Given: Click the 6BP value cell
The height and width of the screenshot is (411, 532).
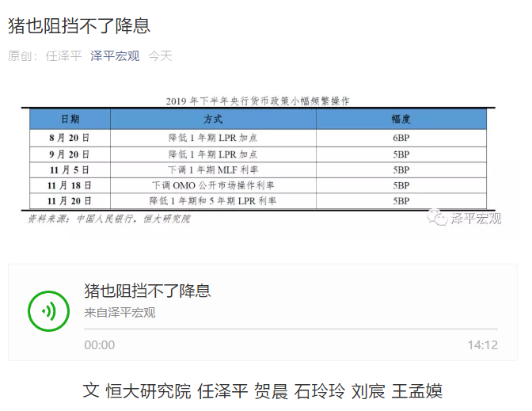Looking at the screenshot, I should pyautogui.click(x=401, y=138).
